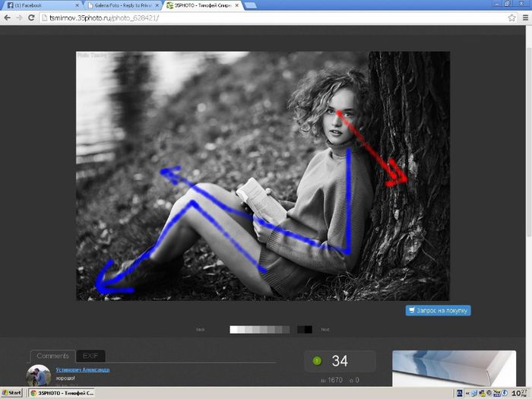This screenshot has width=532, height=399.
Task: Switch to Galeria Foto tab
Action: click(123, 5)
